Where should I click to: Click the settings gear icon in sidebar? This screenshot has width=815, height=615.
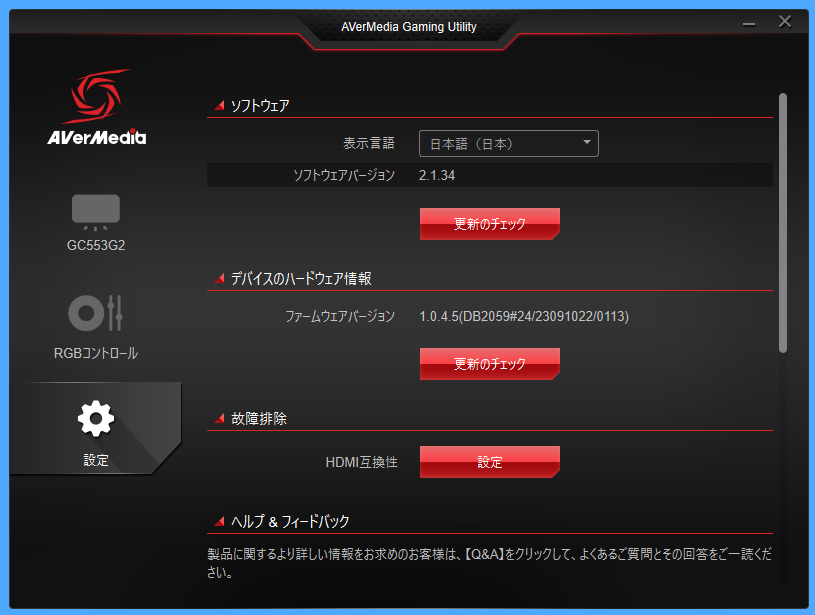(96, 419)
